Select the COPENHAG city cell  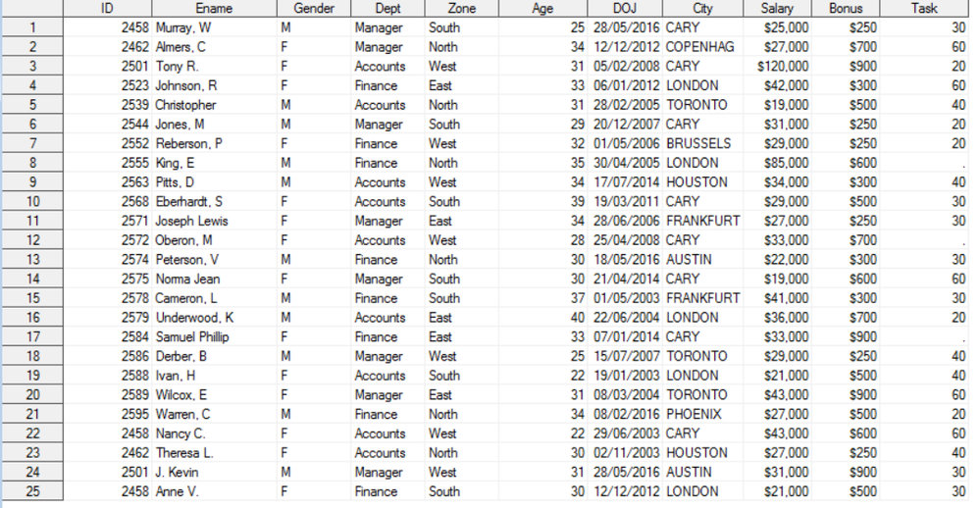699,47
